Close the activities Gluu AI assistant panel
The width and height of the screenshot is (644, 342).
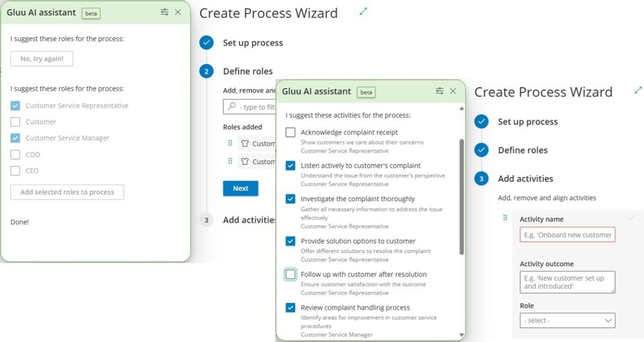click(453, 91)
